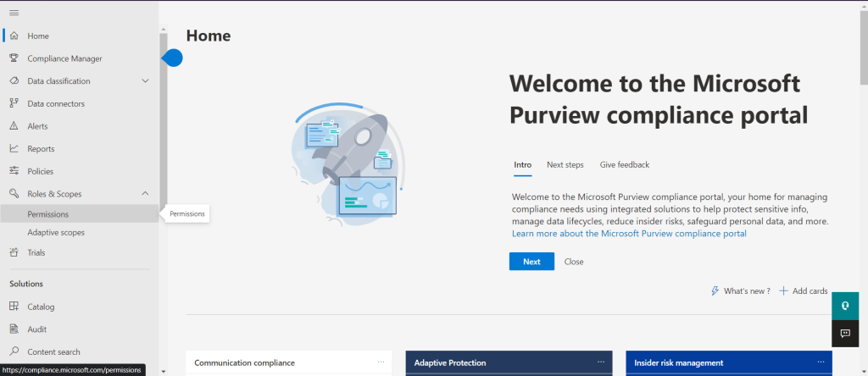The height and width of the screenshot is (376, 868).
Task: Click the Compliance Manager trophy icon
Action: (14, 58)
